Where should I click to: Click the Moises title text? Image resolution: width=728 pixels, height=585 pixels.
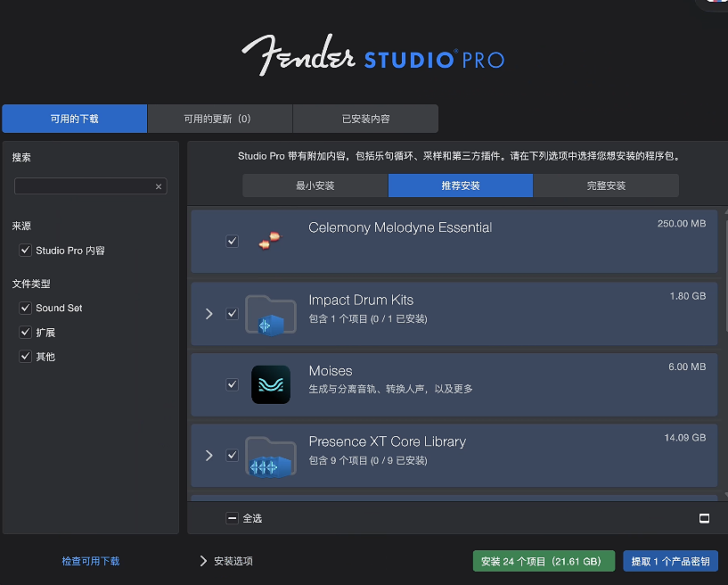(x=331, y=371)
